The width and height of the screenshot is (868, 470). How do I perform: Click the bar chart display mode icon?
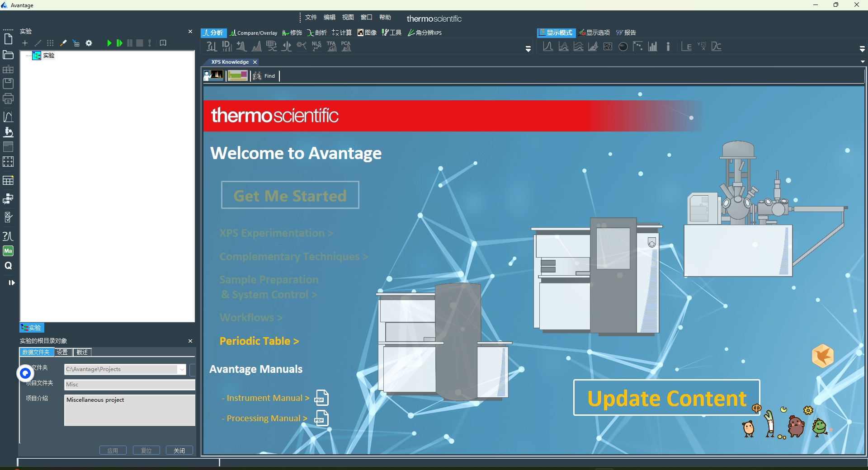(653, 47)
